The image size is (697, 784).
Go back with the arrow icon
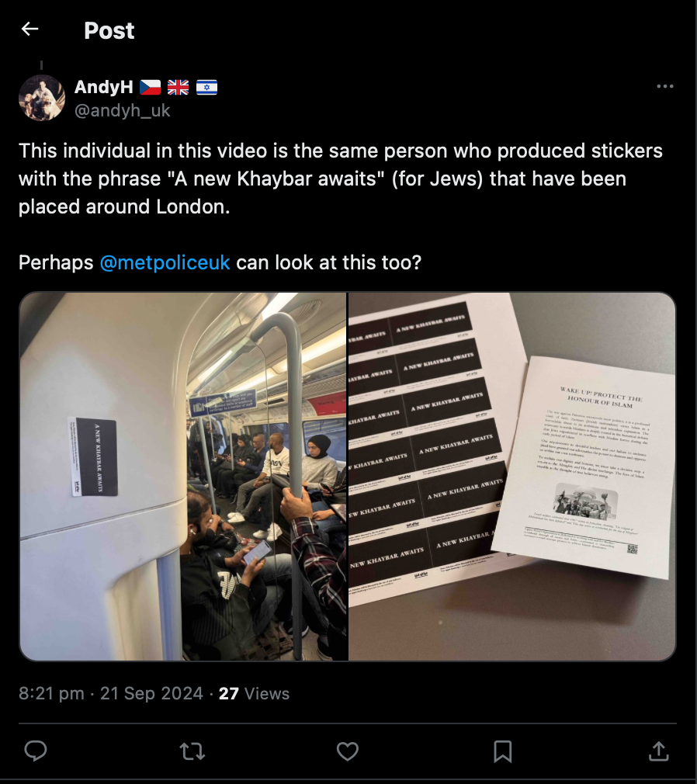pyautogui.click(x=30, y=29)
